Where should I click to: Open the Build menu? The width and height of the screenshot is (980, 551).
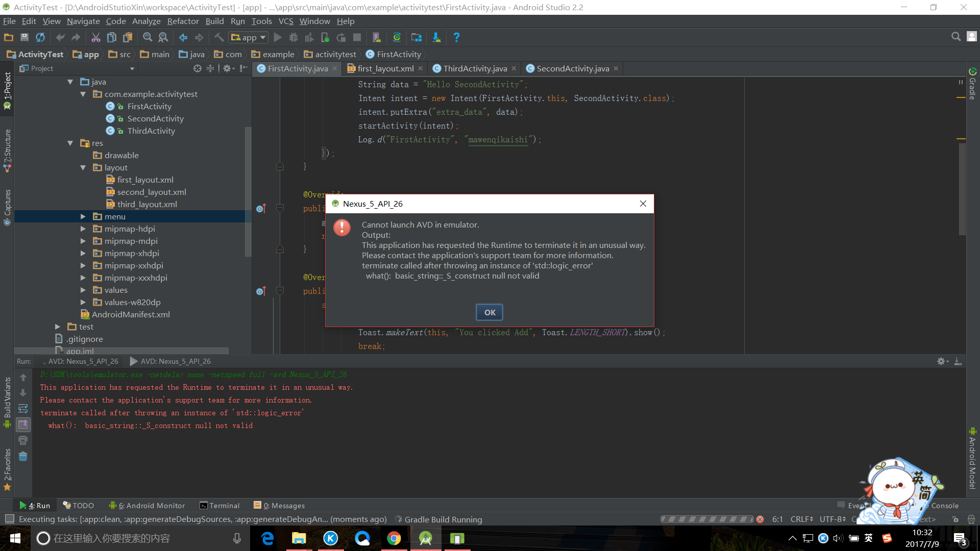214,21
